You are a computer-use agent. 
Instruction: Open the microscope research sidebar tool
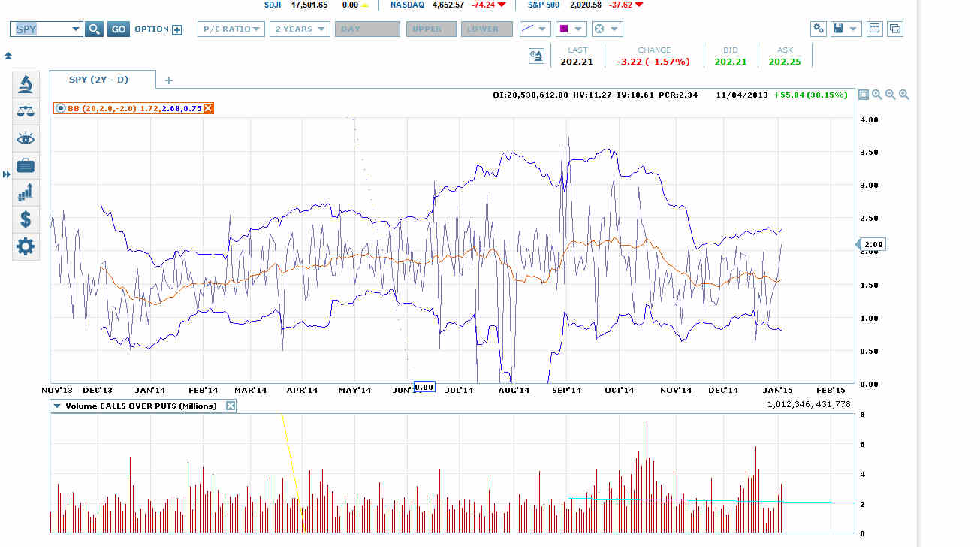tap(26, 84)
